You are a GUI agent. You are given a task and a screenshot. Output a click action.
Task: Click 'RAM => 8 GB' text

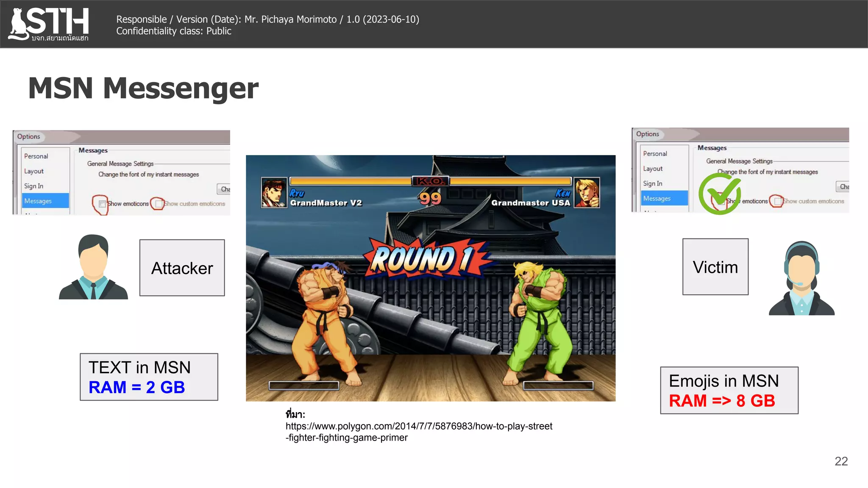pos(722,401)
